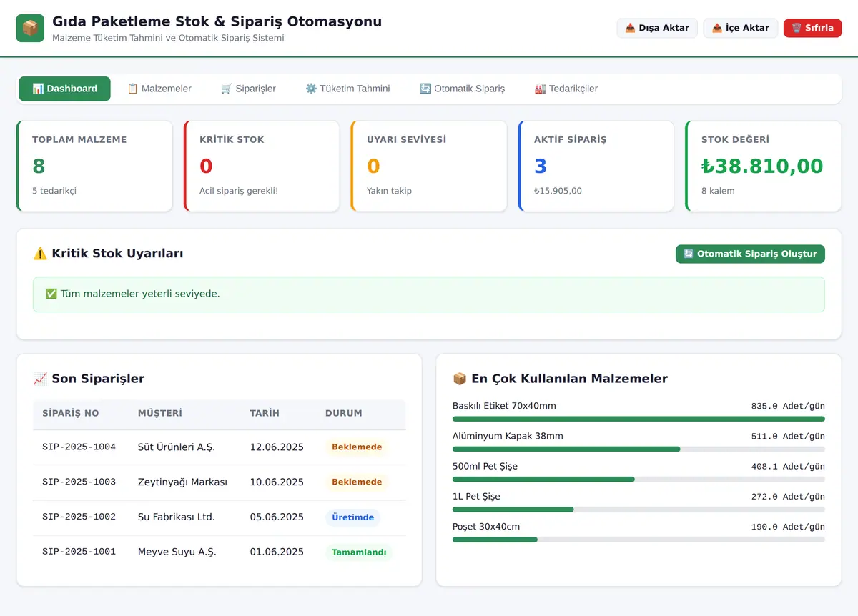The width and height of the screenshot is (858, 616).
Task: Click the chart icon beside Son Siparişler
Action: [x=40, y=379]
